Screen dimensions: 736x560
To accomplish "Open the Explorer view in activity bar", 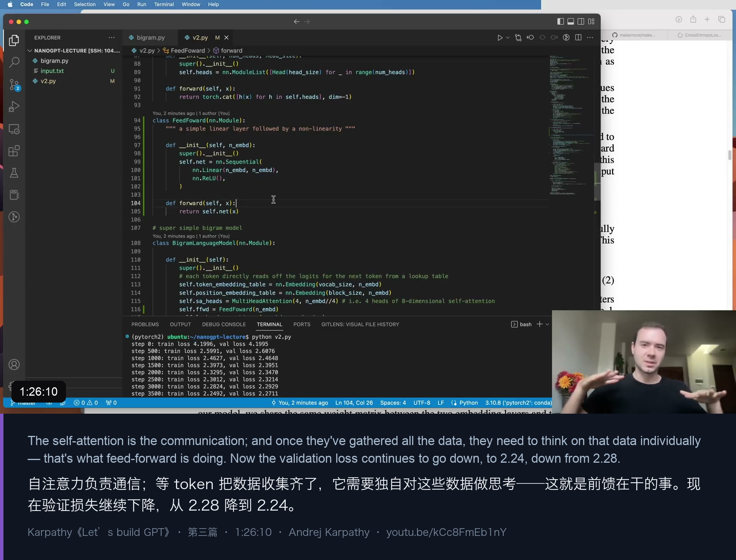I will pos(14,40).
